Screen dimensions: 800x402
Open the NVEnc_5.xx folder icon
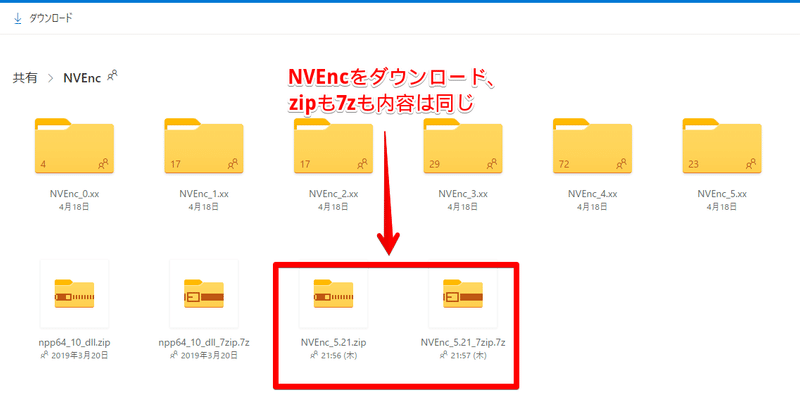[722, 146]
